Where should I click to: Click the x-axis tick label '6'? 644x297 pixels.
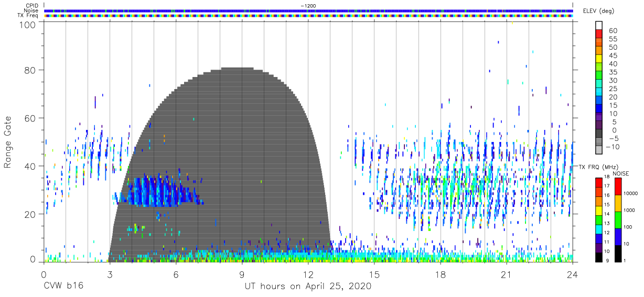pos(176,274)
